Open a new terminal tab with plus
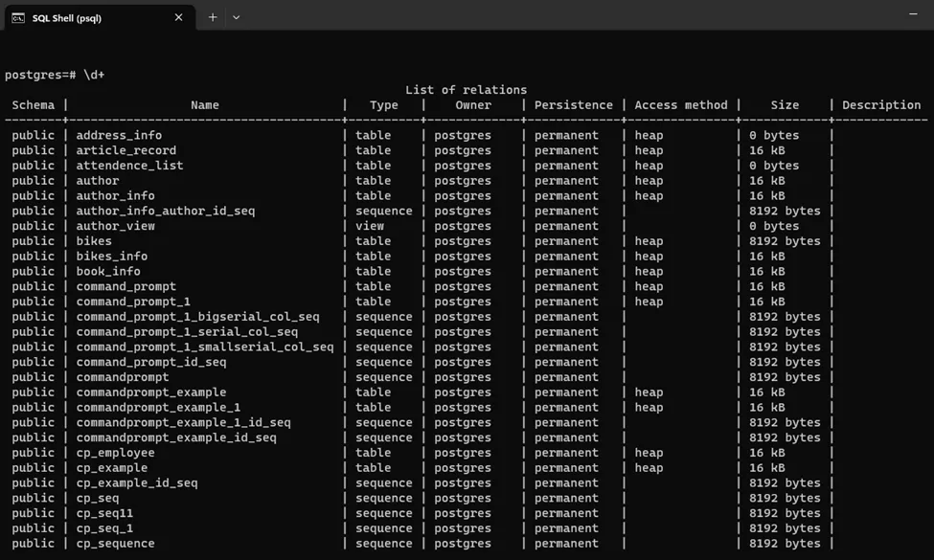 [x=213, y=17]
